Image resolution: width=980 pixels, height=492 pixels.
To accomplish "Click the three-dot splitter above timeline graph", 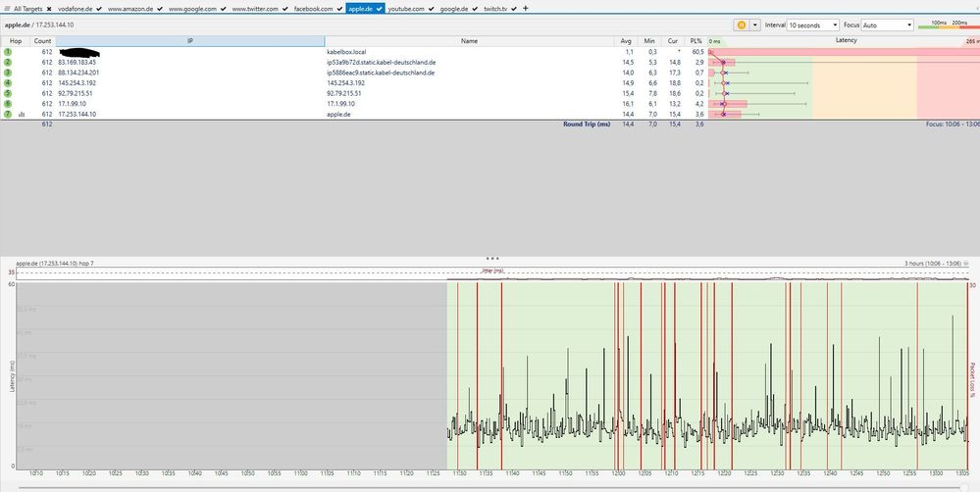I will 492,257.
